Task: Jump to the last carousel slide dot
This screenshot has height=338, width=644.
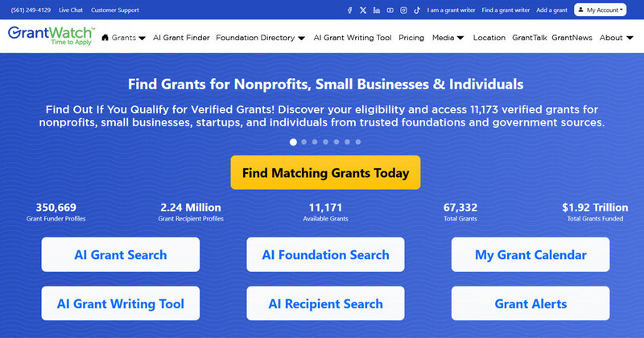Action: [x=358, y=142]
